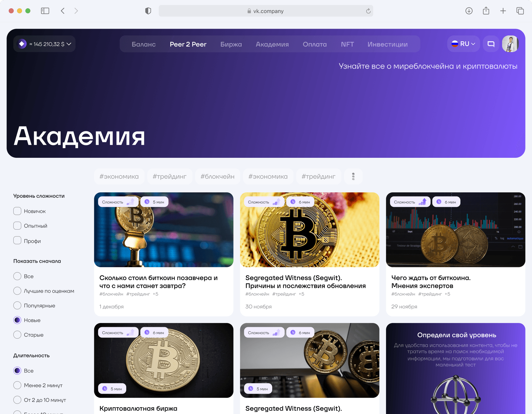Click the Safari share icon
The width and height of the screenshot is (532, 414).
pyautogui.click(x=486, y=11)
